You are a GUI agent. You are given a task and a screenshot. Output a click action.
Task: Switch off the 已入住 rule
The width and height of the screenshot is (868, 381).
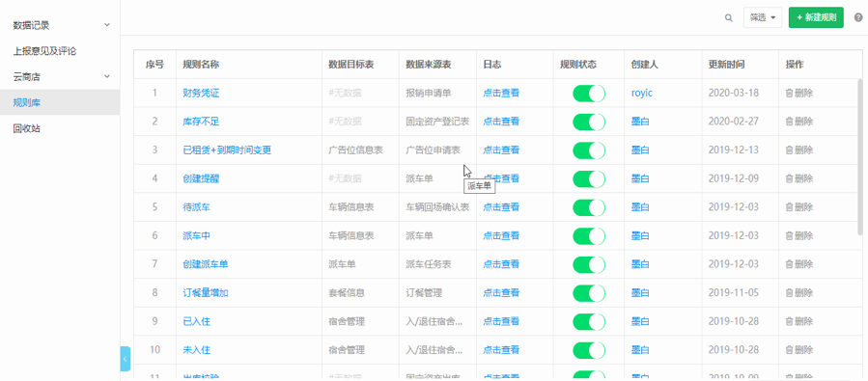click(x=589, y=321)
